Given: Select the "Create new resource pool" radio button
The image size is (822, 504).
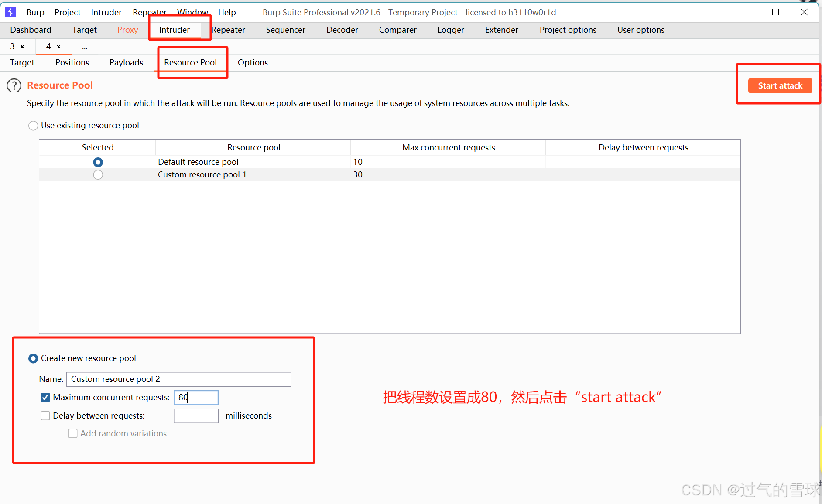Looking at the screenshot, I should (x=33, y=358).
